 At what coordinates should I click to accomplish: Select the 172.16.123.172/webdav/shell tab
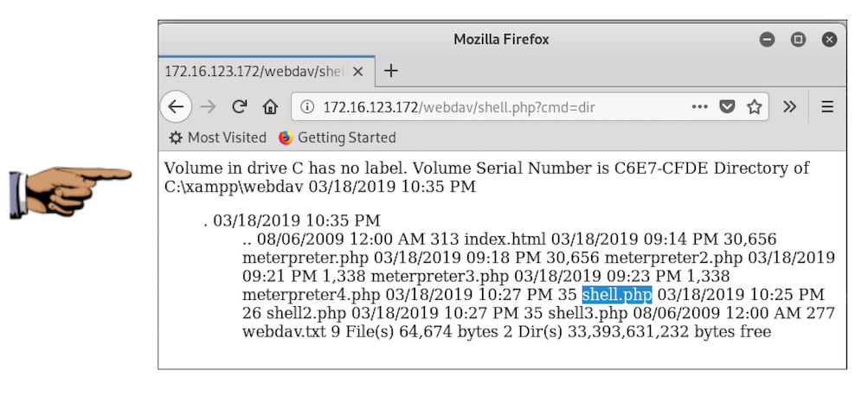pos(255,71)
